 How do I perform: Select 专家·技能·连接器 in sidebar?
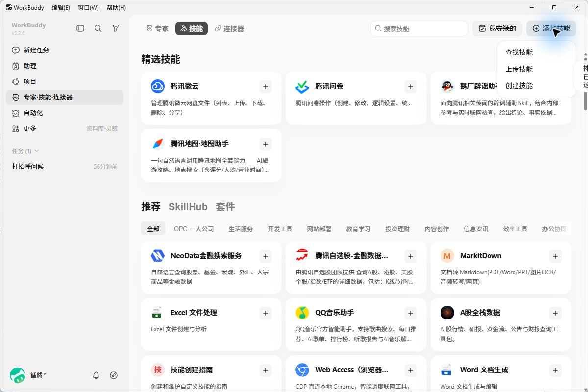point(65,97)
